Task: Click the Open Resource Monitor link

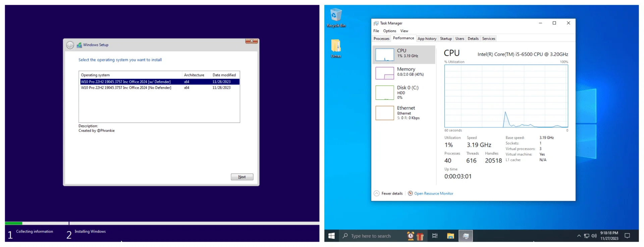Action: 433,194
